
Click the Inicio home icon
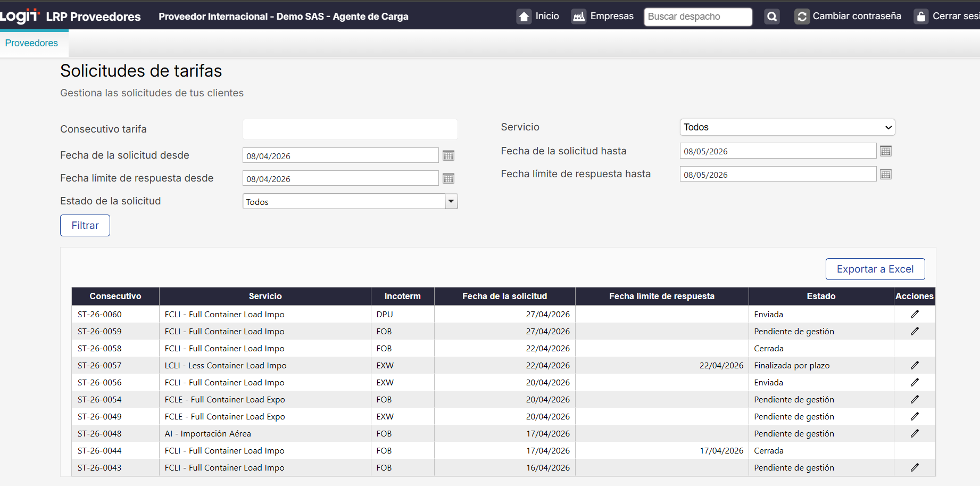524,17
